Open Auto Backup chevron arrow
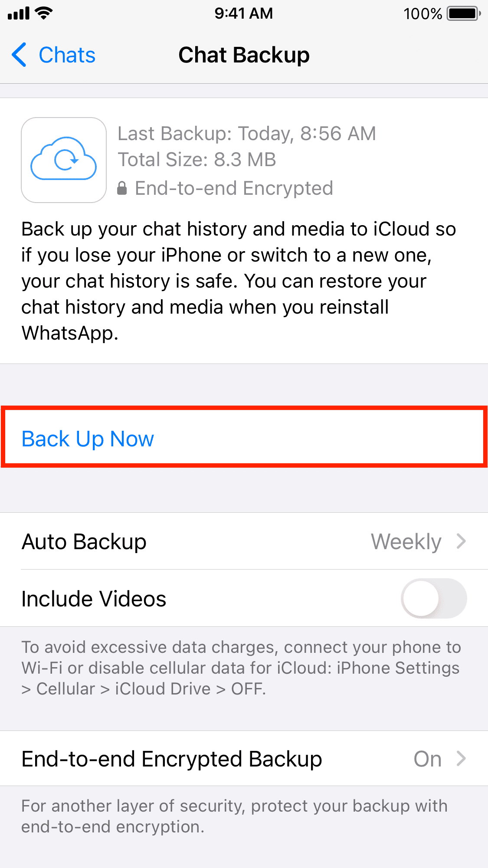 coord(461,541)
